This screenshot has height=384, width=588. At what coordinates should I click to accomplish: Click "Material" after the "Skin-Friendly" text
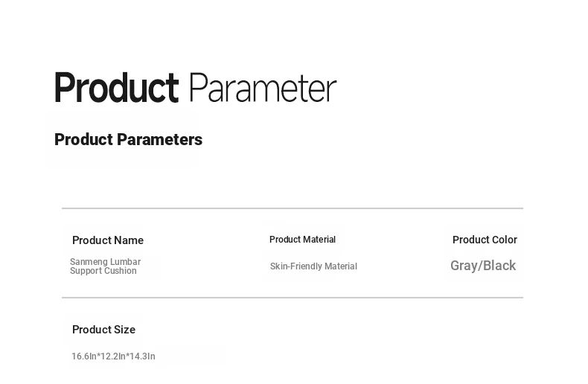[341, 266]
